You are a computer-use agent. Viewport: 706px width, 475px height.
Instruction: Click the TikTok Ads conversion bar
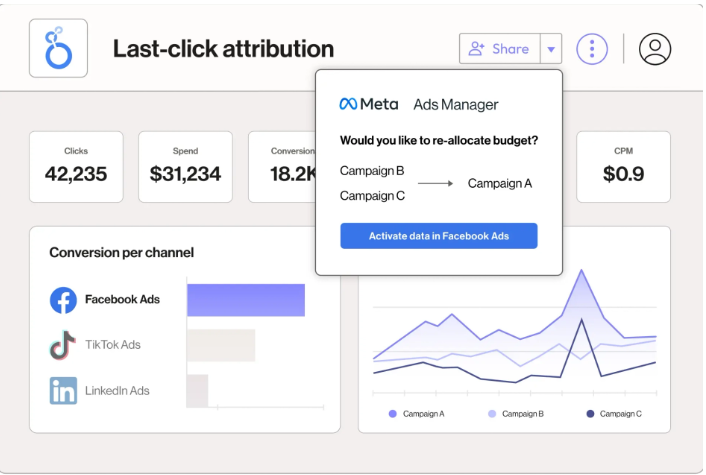[221, 345]
